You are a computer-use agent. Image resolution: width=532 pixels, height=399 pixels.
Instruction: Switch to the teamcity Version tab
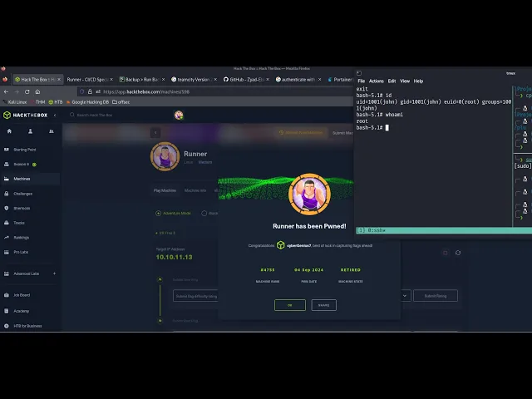192,80
